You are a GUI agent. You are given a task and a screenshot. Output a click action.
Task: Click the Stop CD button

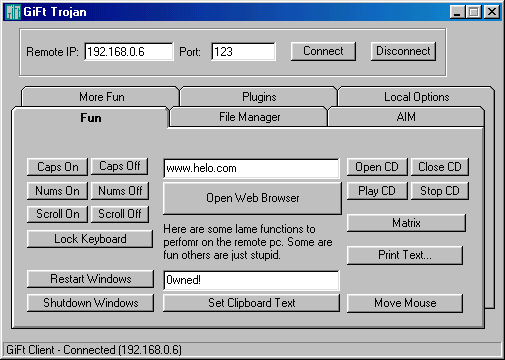(440, 191)
